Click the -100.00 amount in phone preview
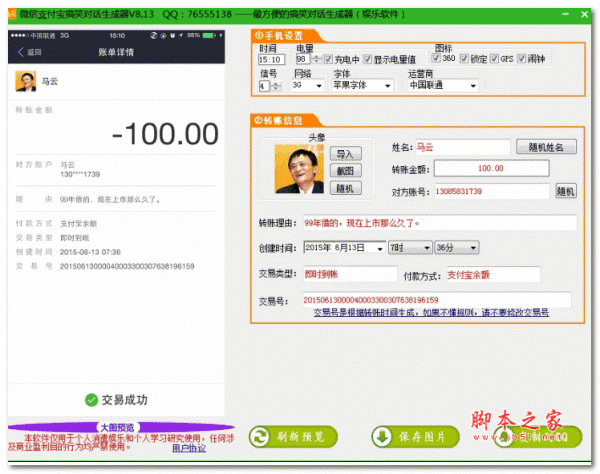This screenshot has width=600, height=474. coord(165,134)
